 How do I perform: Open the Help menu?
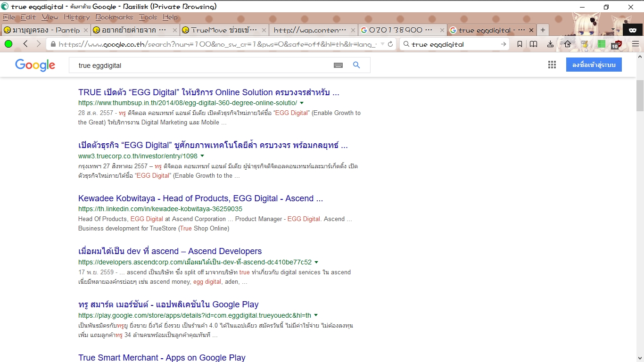tap(170, 17)
